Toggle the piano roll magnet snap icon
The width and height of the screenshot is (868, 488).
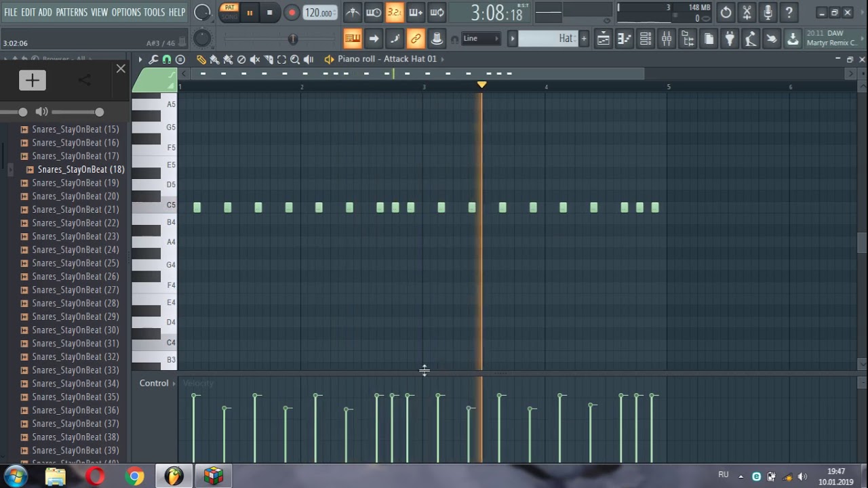[167, 59]
